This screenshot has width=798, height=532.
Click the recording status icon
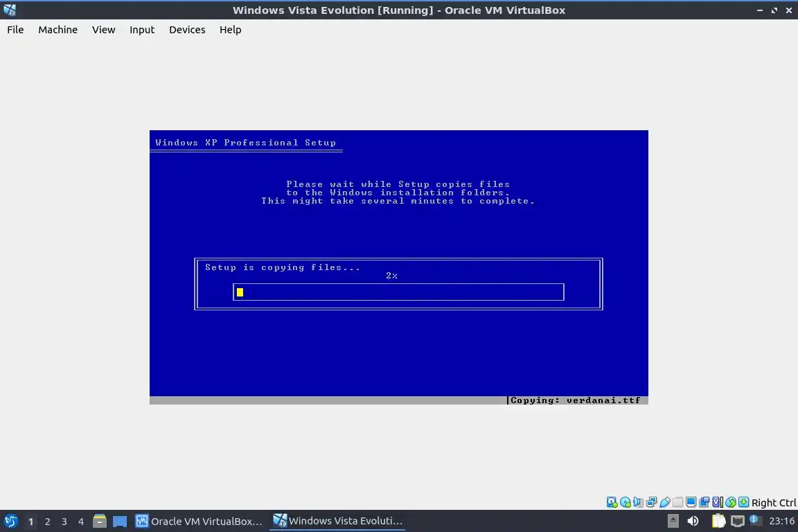(704, 502)
